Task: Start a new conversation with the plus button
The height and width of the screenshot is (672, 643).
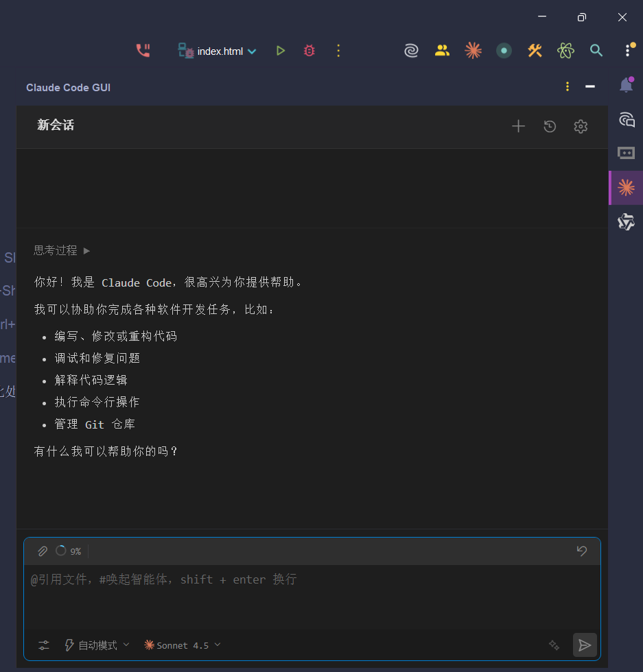Action: point(518,126)
